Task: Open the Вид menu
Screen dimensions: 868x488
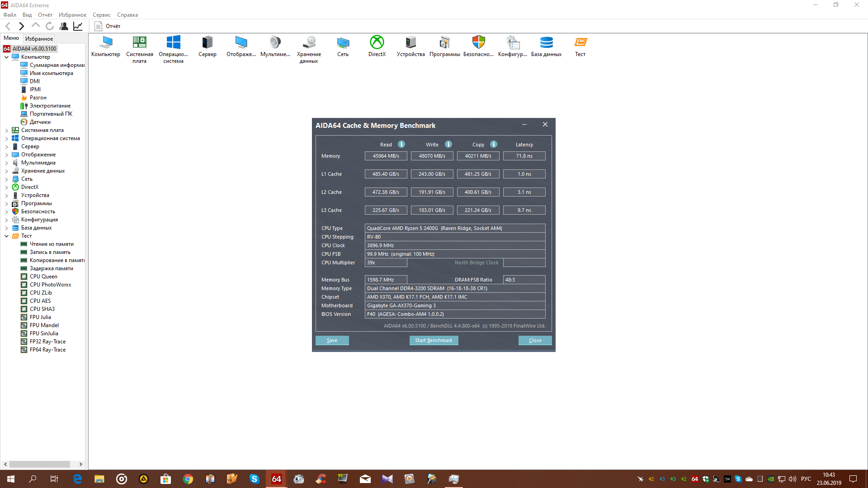Action: coord(27,15)
